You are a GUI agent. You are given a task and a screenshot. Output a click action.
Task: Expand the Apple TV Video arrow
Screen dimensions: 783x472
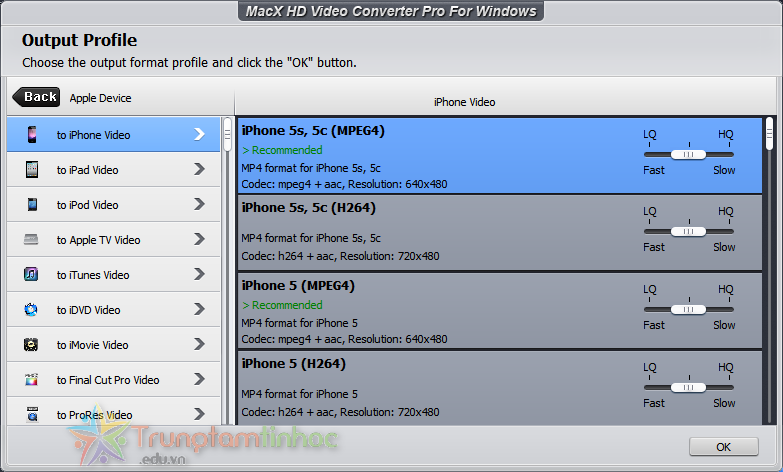(x=199, y=239)
